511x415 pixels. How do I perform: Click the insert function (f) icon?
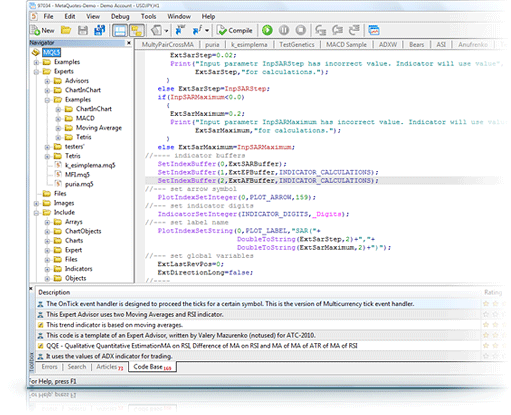tap(197, 30)
